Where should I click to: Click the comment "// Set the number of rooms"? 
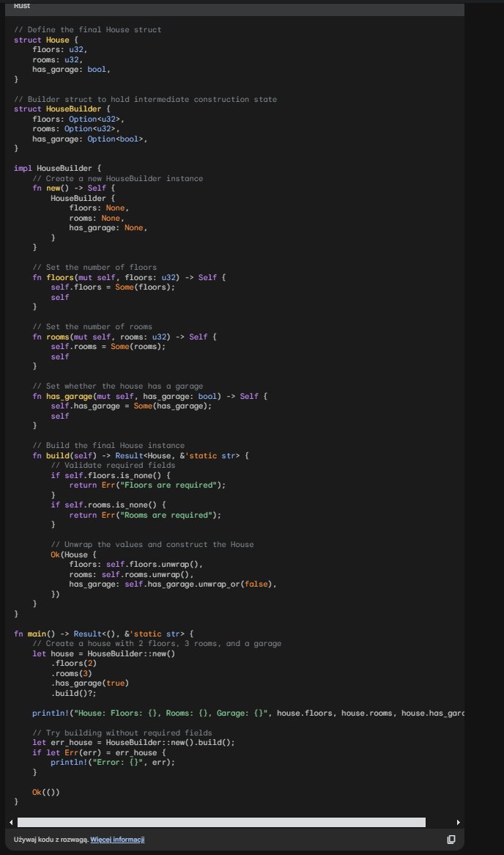92,326
